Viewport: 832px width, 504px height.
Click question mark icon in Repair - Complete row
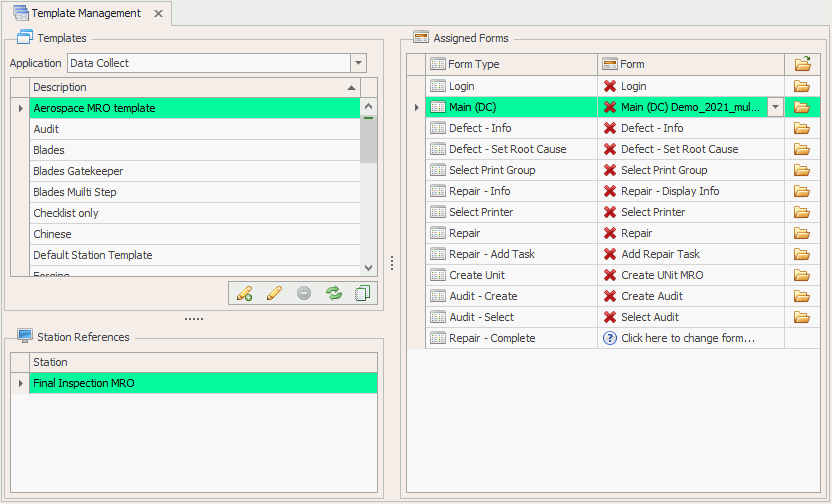609,338
